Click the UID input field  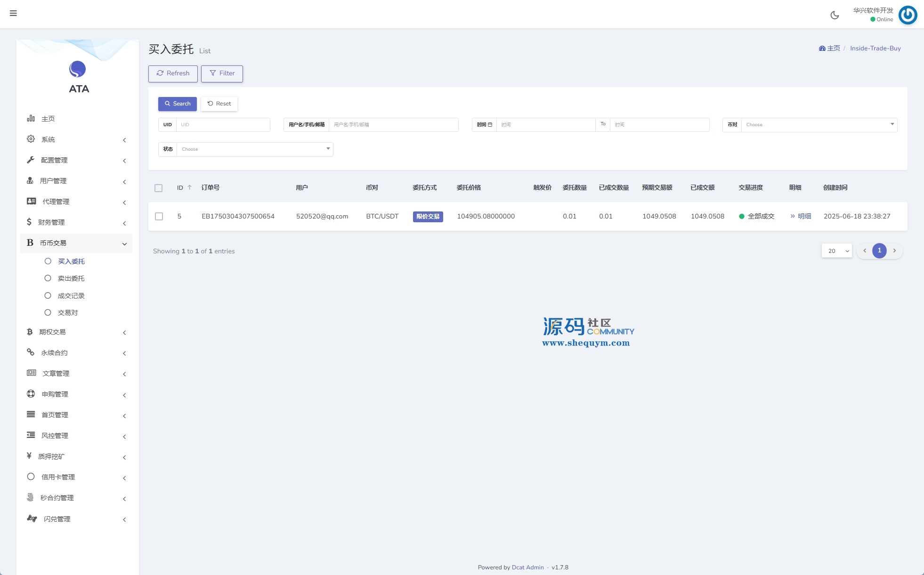point(222,125)
